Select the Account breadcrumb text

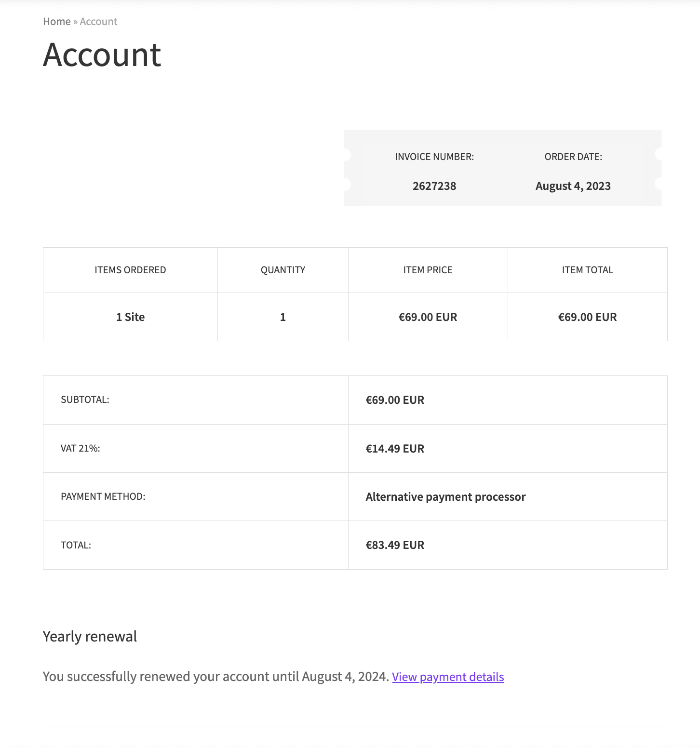[x=98, y=22]
